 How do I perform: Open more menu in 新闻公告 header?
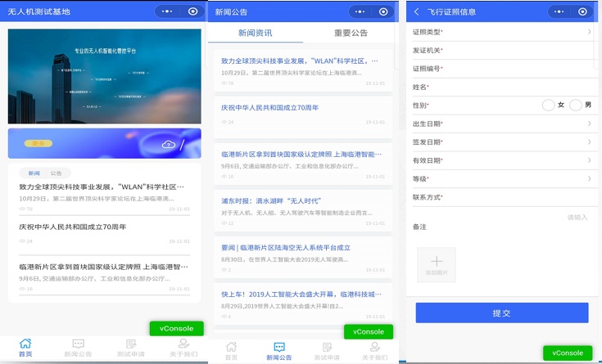click(x=360, y=12)
